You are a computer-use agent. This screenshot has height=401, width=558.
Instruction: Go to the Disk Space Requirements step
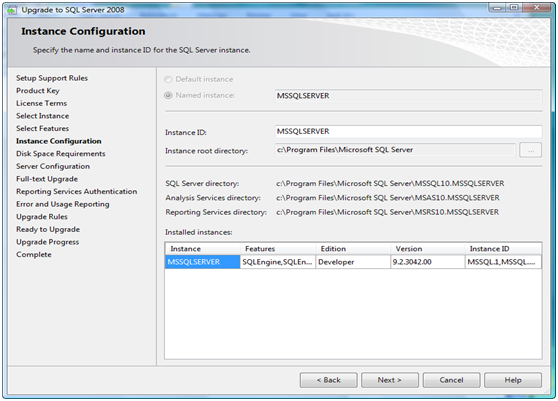tap(60, 154)
